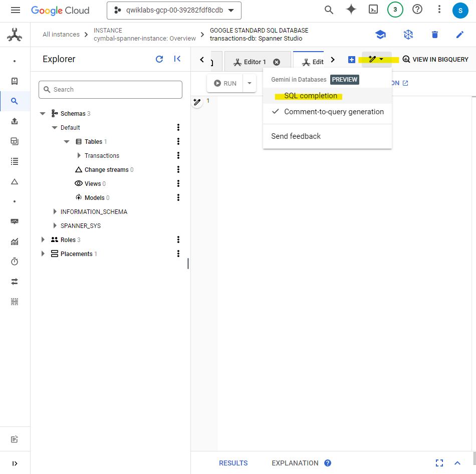
Task: Switch to the EXPLANATION tab
Action: [295, 463]
